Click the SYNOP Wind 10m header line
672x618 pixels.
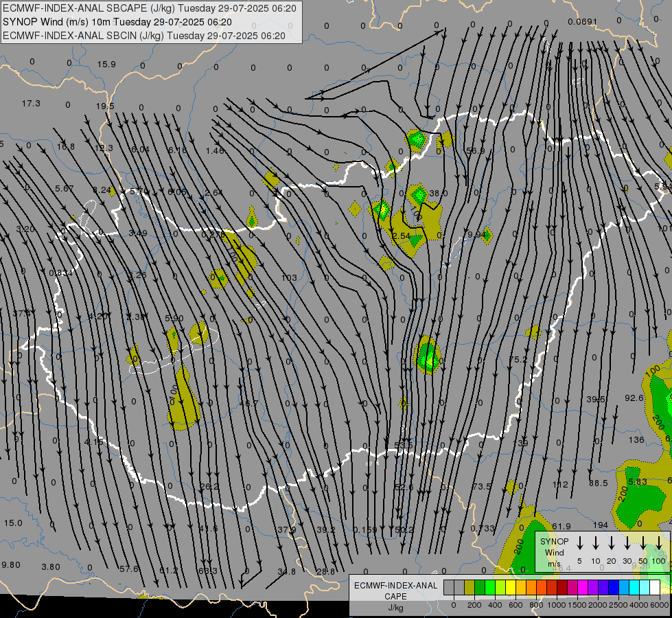(x=117, y=22)
